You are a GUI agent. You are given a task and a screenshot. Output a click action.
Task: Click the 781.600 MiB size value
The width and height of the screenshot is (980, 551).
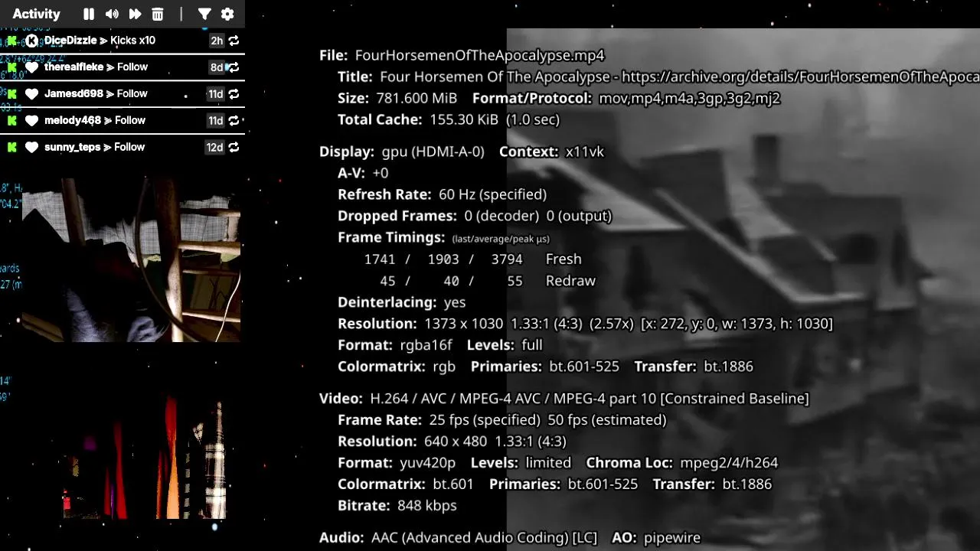coord(416,98)
